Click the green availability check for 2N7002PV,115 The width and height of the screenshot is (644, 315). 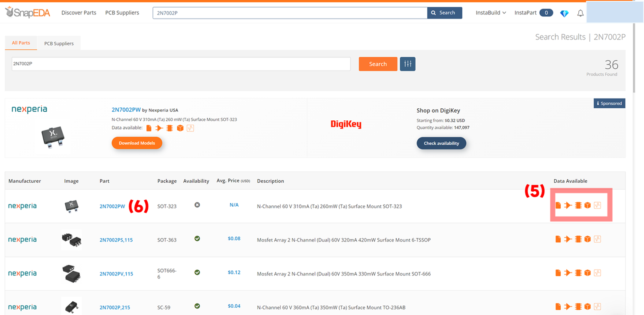pos(197,272)
